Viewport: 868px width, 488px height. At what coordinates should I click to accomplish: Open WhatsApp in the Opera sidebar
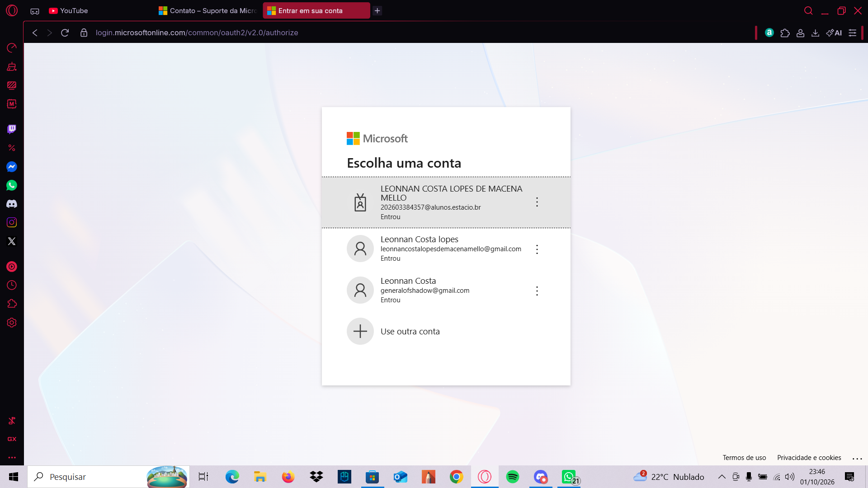tap(12, 185)
